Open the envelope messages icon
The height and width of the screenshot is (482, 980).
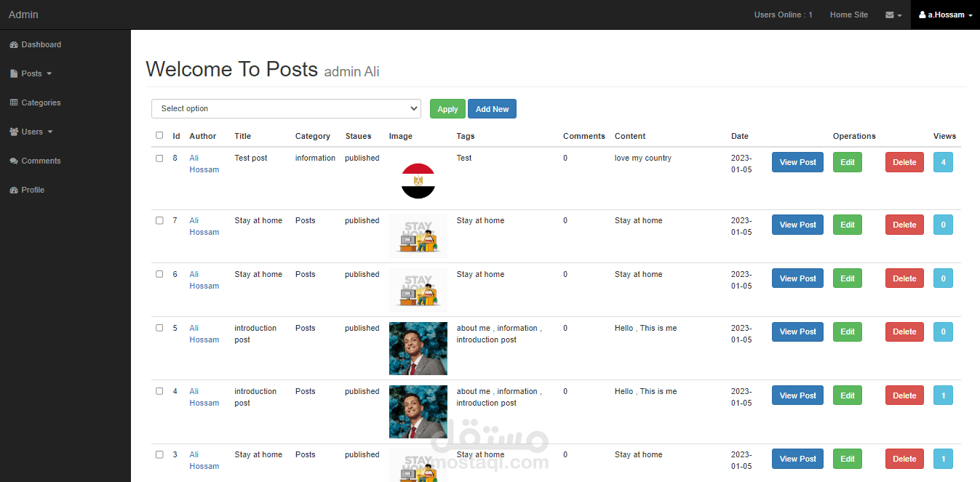(x=890, y=15)
